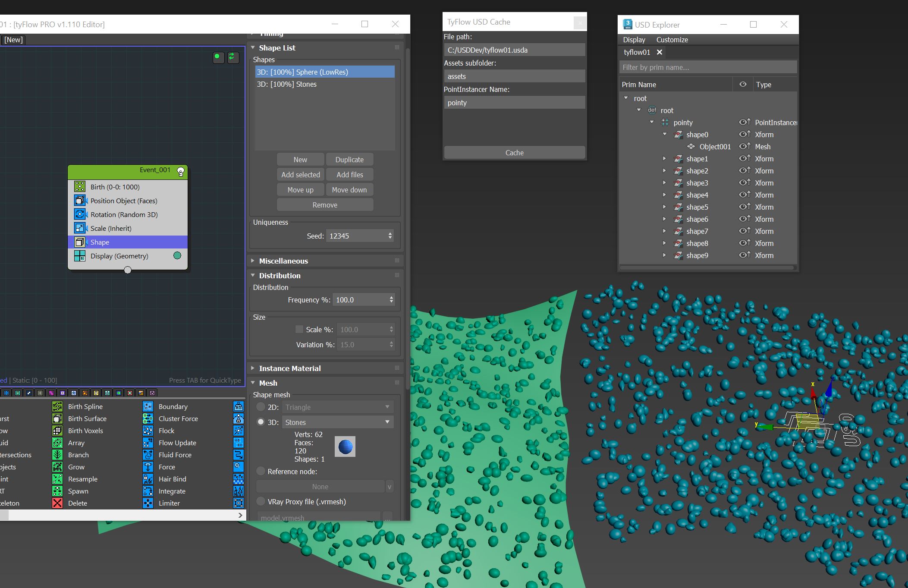908x588 pixels.
Task: Click the Position Object (Faces) operator icon
Action: click(x=80, y=201)
